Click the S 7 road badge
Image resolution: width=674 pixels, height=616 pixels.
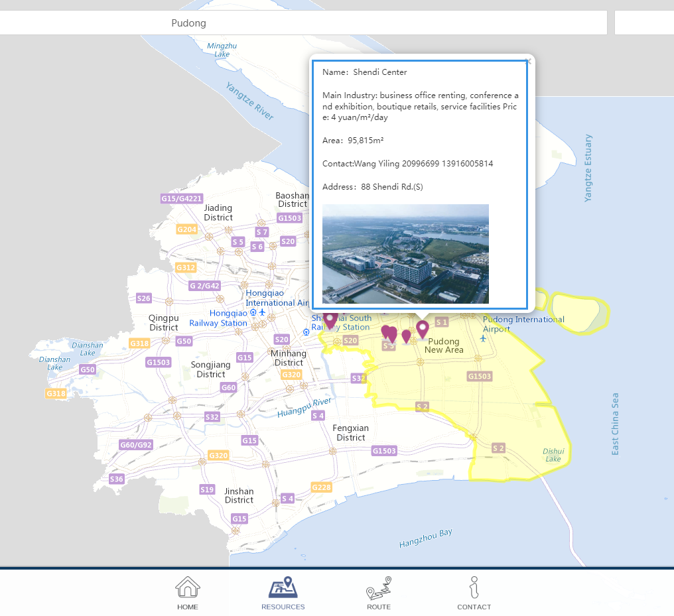pyautogui.click(x=262, y=232)
